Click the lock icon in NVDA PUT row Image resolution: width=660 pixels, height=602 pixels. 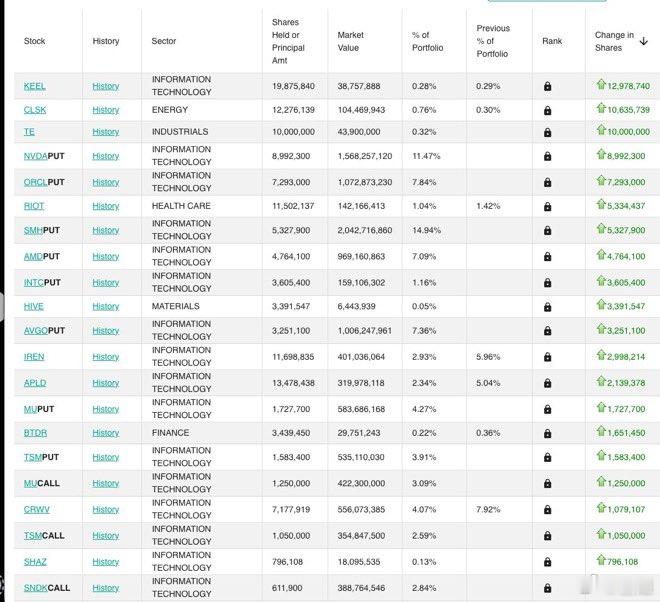(x=547, y=156)
